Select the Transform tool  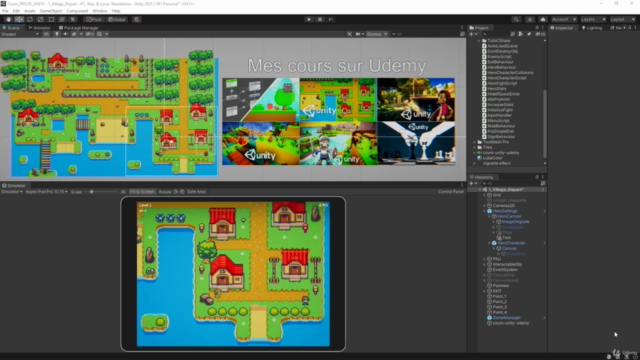pyautogui.click(x=62, y=19)
